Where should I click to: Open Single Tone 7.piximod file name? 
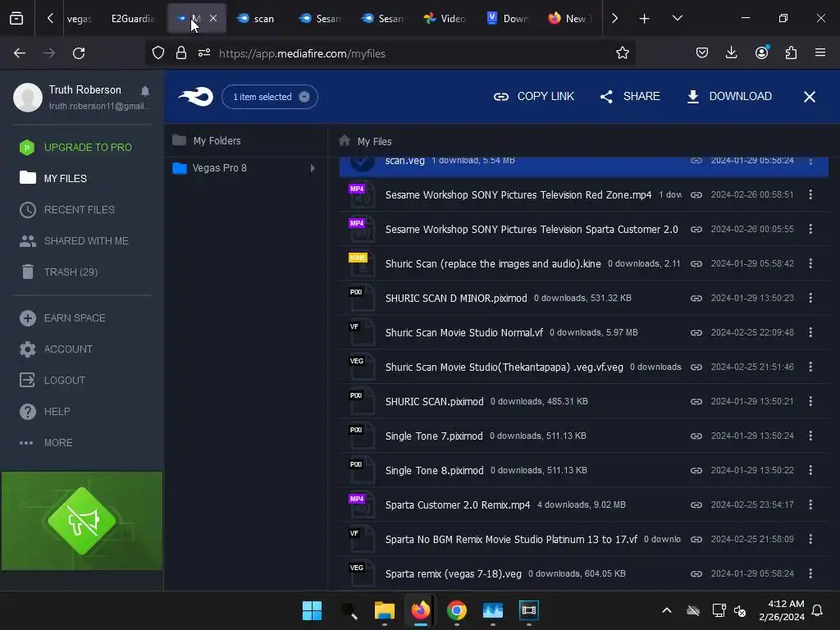pyautogui.click(x=434, y=436)
